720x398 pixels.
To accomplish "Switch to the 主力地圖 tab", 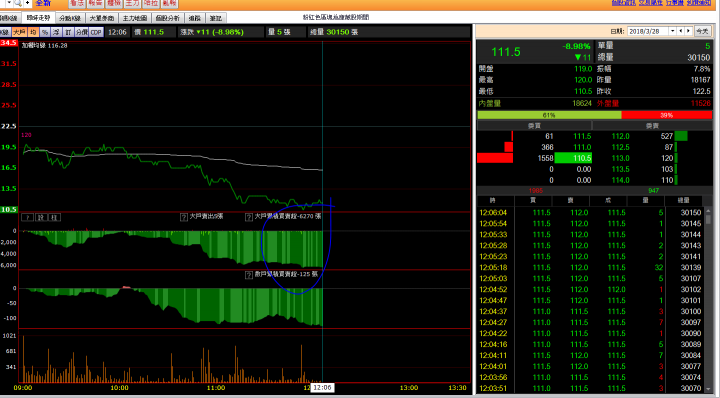I will (x=135, y=18).
